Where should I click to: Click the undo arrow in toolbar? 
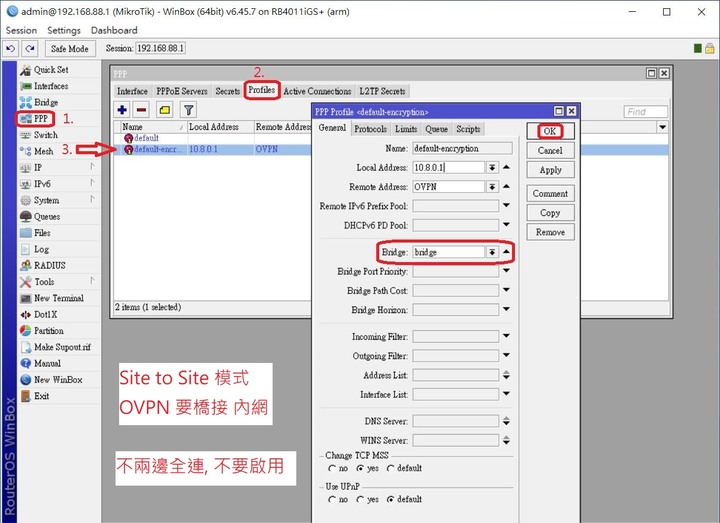pyautogui.click(x=11, y=48)
